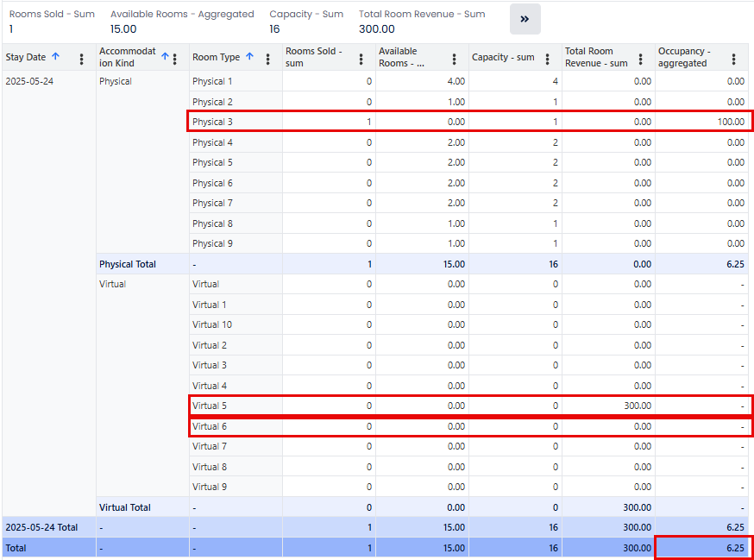Click Virtual 5 revenue value 300.00
This screenshot has width=754, height=560.
[634, 406]
